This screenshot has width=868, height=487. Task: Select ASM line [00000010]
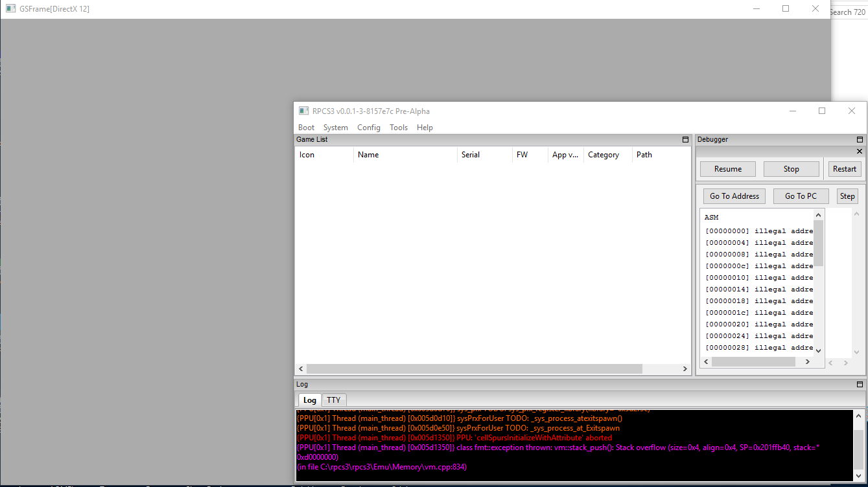click(x=759, y=278)
